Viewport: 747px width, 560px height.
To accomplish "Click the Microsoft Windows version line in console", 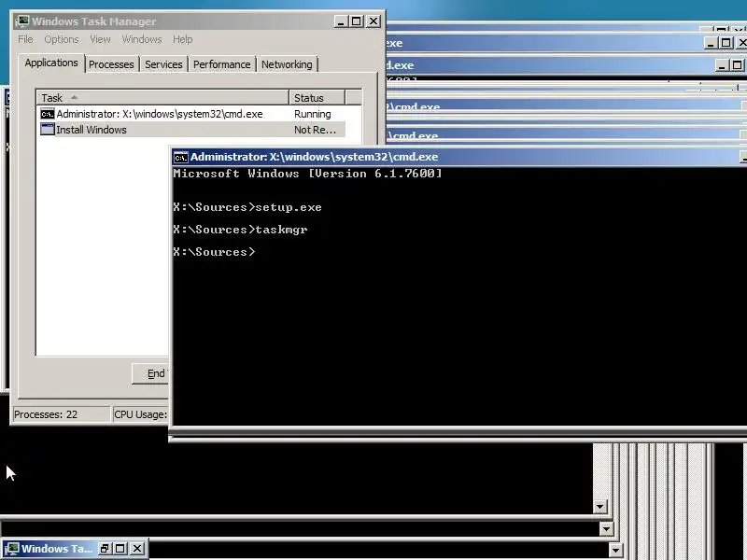I will [x=308, y=174].
